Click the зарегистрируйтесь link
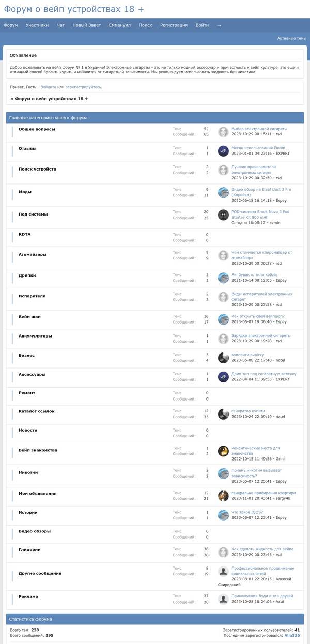 [x=83, y=87]
